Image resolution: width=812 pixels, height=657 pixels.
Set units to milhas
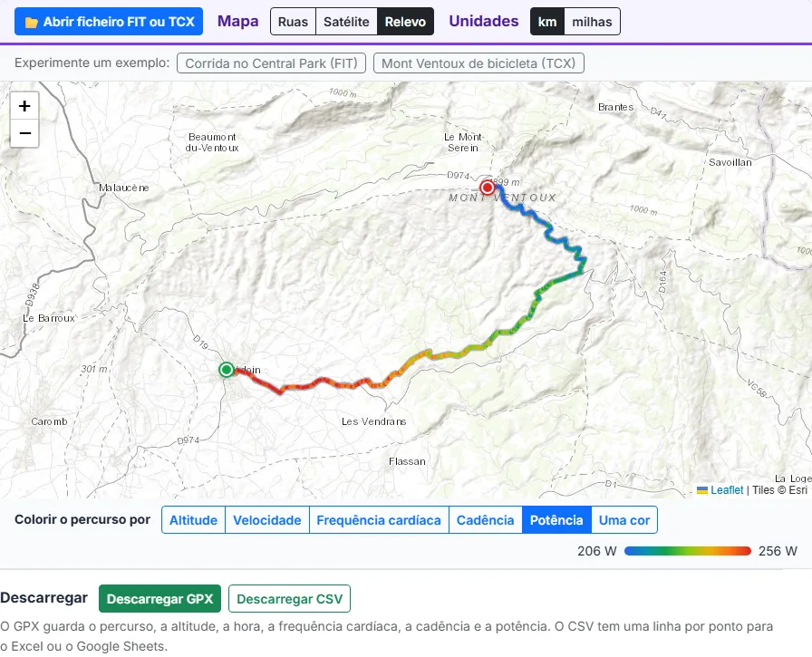click(592, 22)
